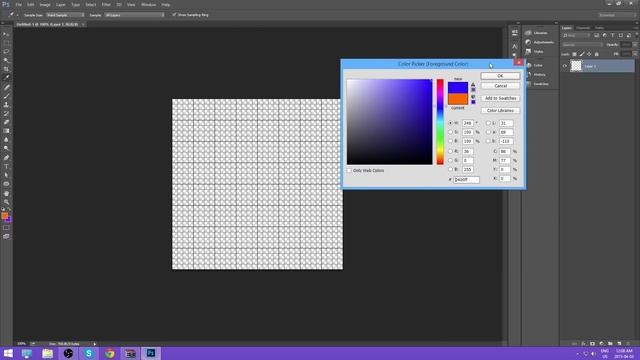Image resolution: width=640 pixels, height=360 pixels.
Task: Switch to the Paths tab
Action: click(599, 28)
